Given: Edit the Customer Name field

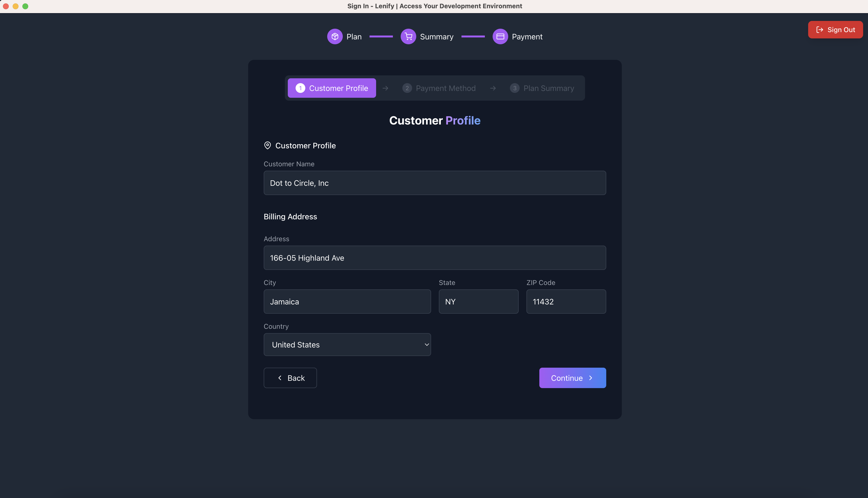Looking at the screenshot, I should (x=434, y=183).
